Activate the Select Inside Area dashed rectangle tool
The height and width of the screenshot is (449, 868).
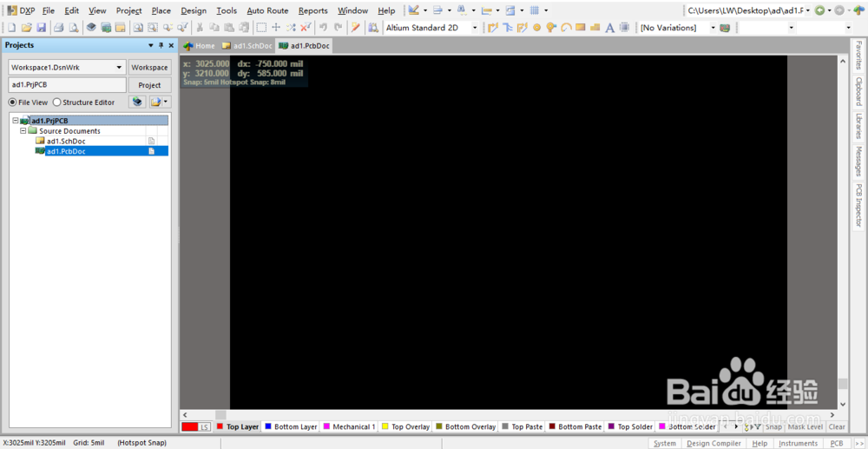click(x=261, y=28)
